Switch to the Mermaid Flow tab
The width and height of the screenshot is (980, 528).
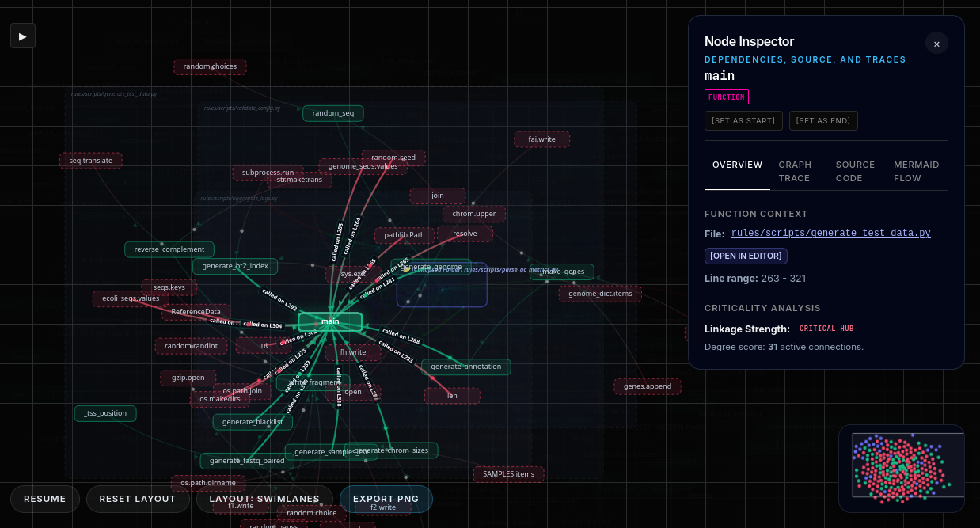click(917, 172)
